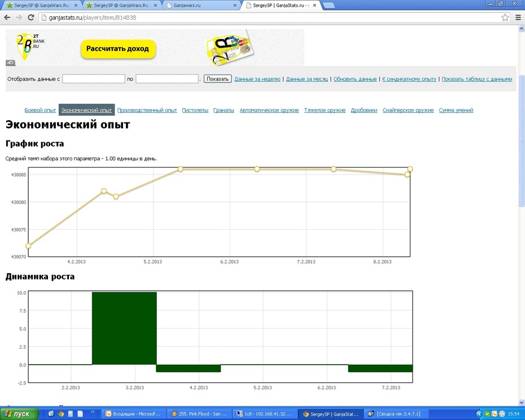Expand hidden quick launch icons chevron

pyautogui.click(x=93, y=412)
